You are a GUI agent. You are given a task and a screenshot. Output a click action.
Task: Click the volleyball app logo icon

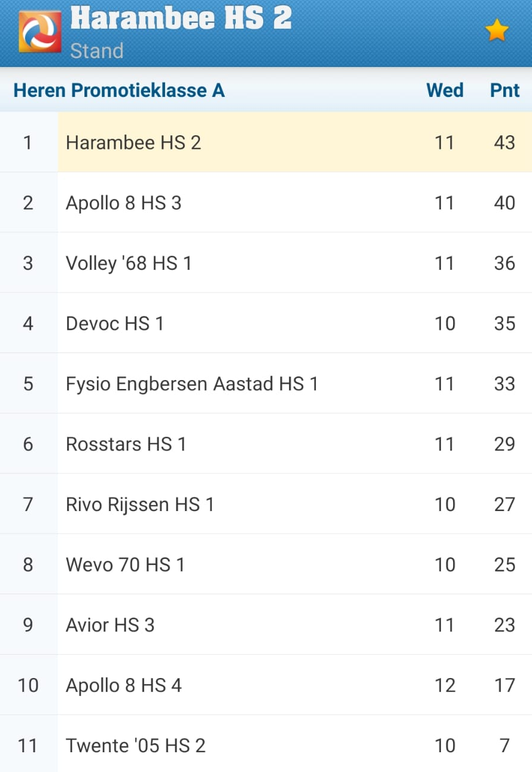point(39,32)
